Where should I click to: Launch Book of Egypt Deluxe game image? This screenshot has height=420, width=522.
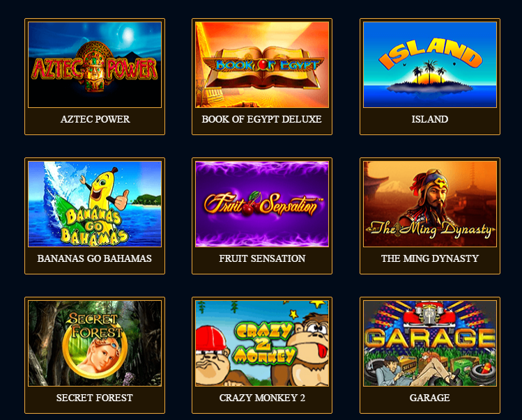(262, 65)
